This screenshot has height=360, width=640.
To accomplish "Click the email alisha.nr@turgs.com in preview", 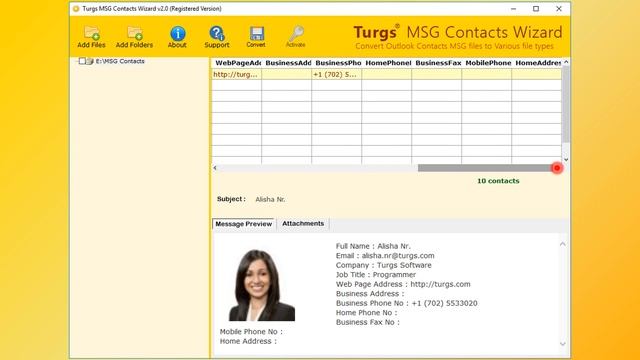I will (398, 256).
